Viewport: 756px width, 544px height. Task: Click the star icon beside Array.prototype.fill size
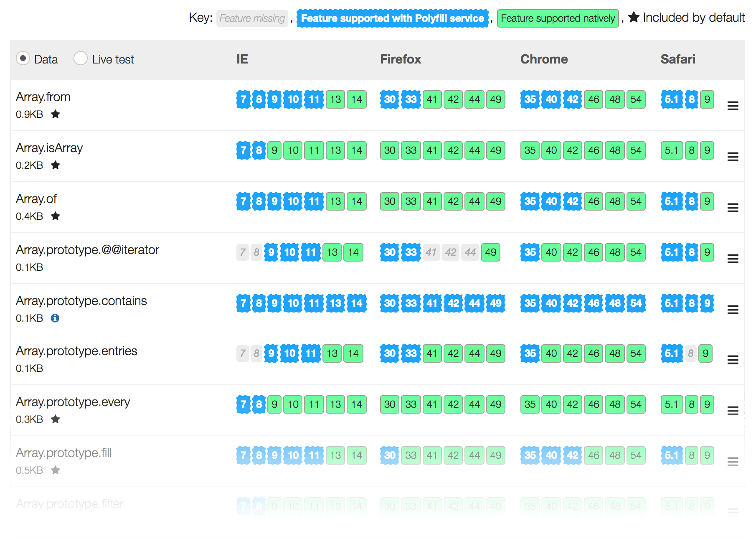(56, 470)
